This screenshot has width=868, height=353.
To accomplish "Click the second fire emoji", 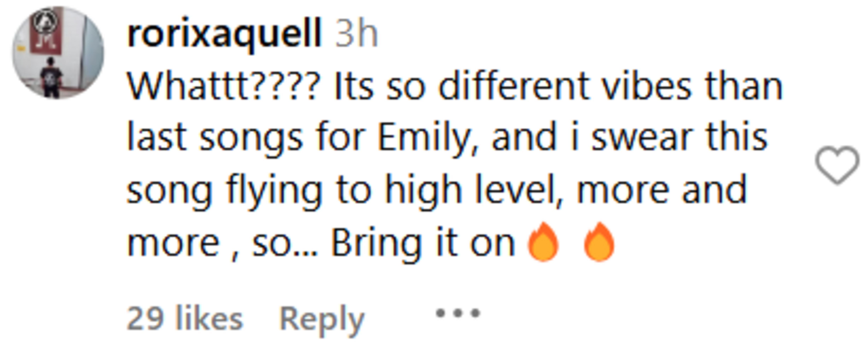I will coord(599,242).
